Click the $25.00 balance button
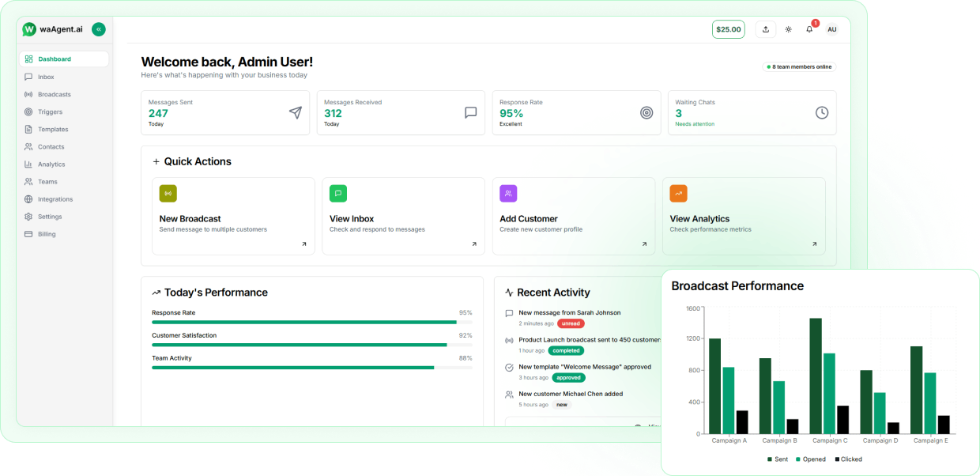 (x=728, y=29)
